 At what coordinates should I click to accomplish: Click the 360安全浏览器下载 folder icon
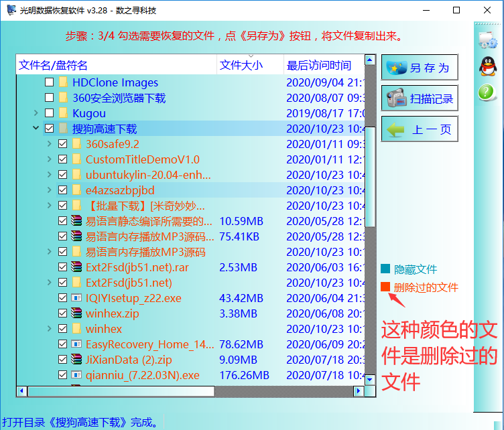point(63,98)
